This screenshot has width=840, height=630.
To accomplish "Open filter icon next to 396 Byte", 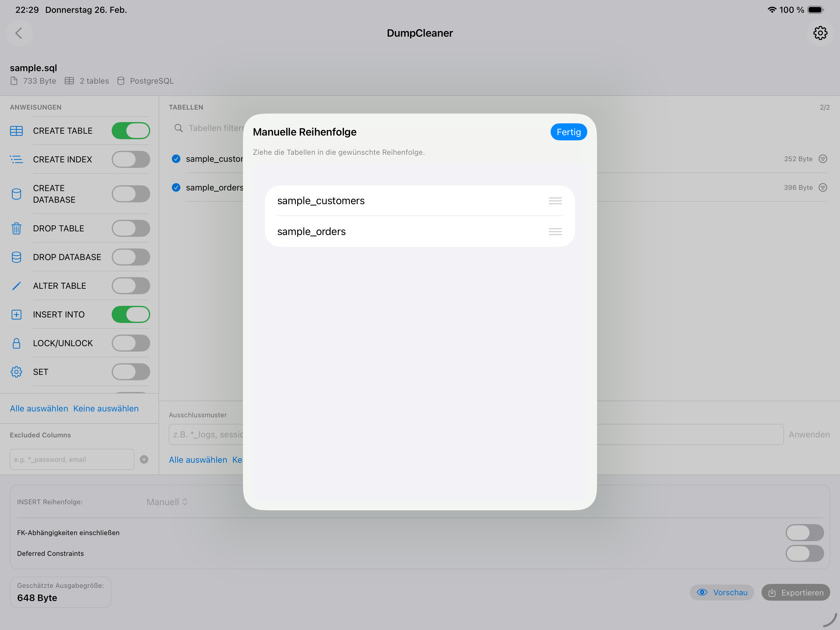I will tap(823, 188).
